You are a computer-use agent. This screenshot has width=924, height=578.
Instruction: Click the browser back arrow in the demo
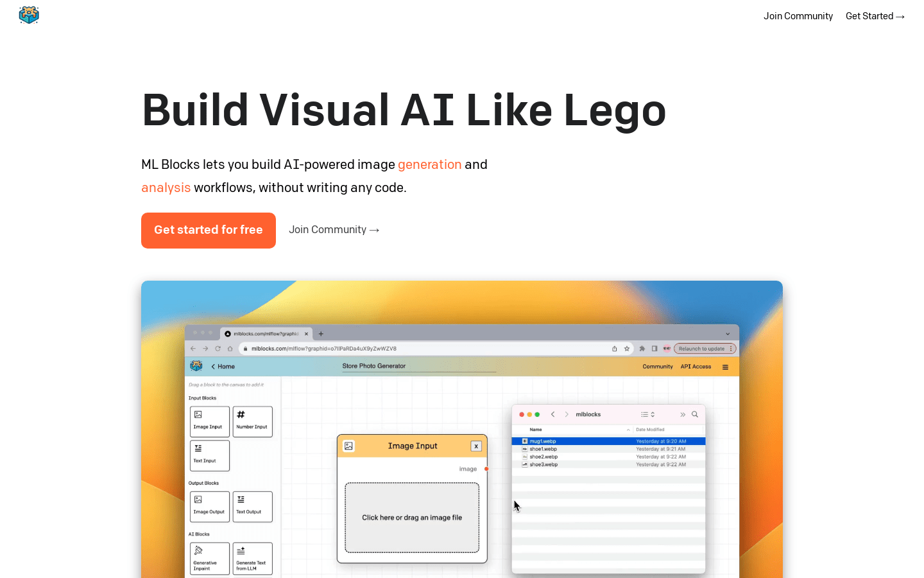pyautogui.click(x=193, y=349)
